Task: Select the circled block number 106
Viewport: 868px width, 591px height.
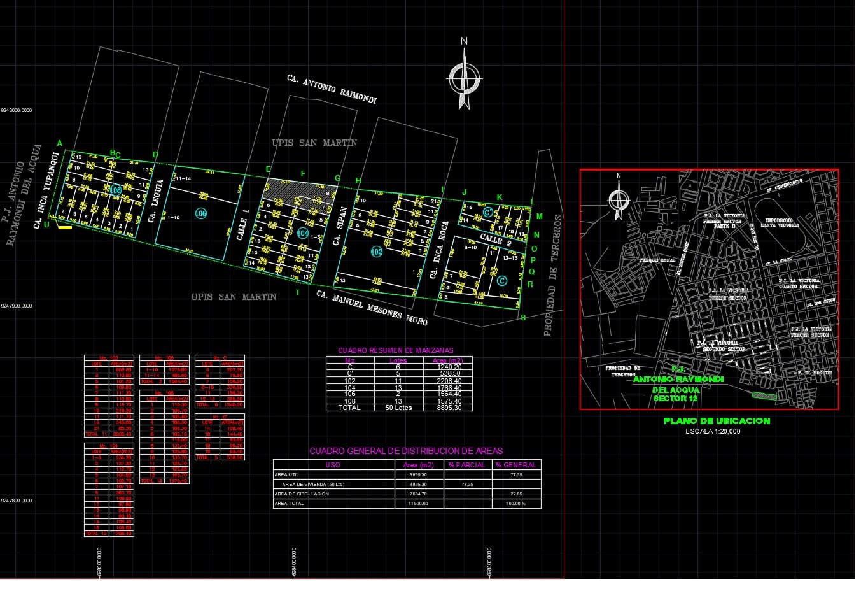Action: [x=200, y=213]
